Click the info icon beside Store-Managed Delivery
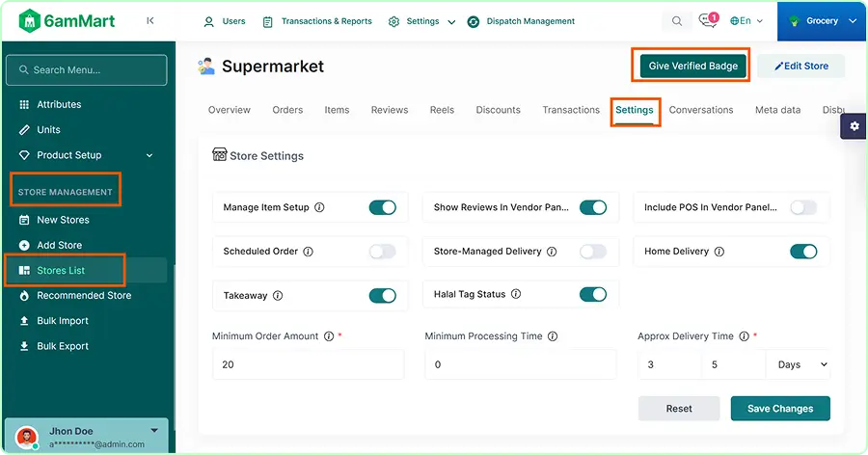The width and height of the screenshot is (868, 455). (552, 252)
